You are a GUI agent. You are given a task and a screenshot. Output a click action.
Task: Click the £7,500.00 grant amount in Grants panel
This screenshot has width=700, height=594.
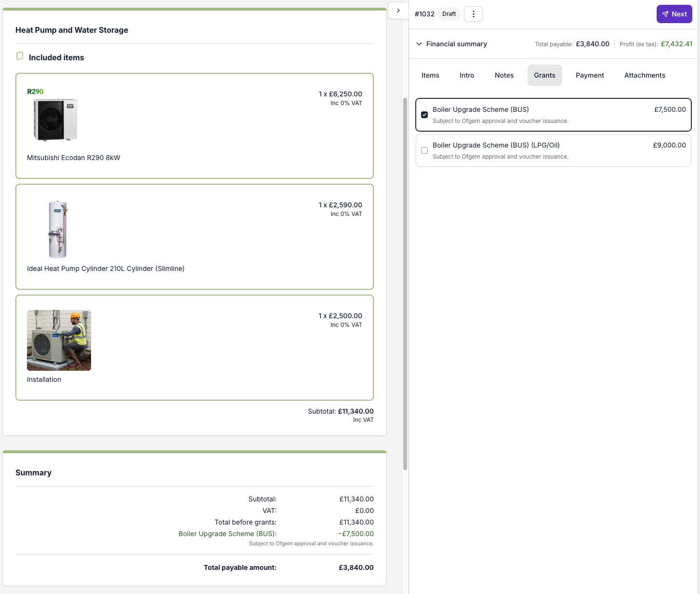coord(670,109)
